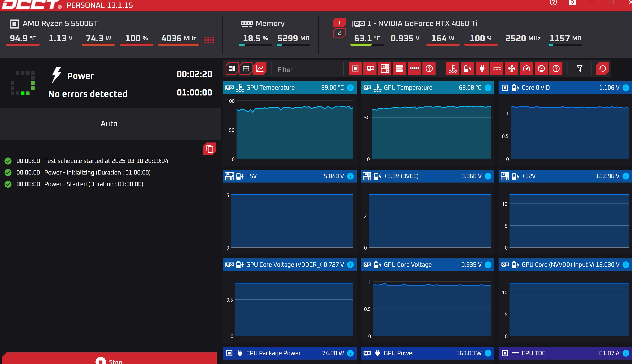Open the help icon in title bar
This screenshot has width=632, height=364.
click(553, 3)
